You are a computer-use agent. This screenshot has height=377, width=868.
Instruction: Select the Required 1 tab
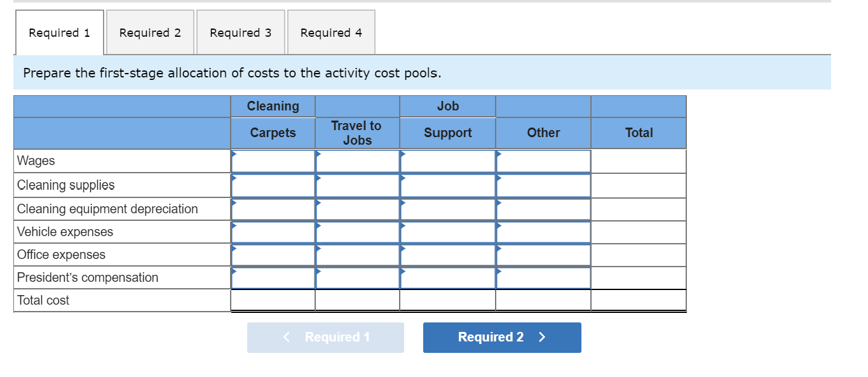60,32
